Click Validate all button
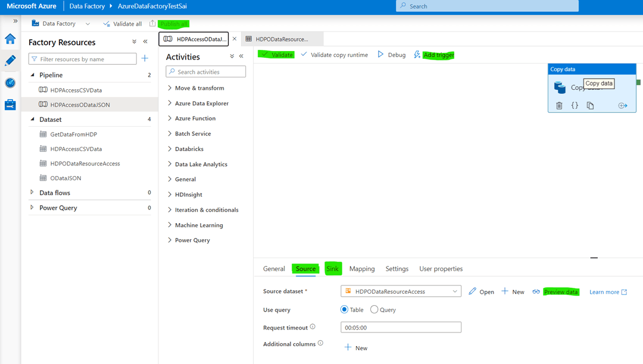This screenshot has width=643, height=364. [122, 24]
